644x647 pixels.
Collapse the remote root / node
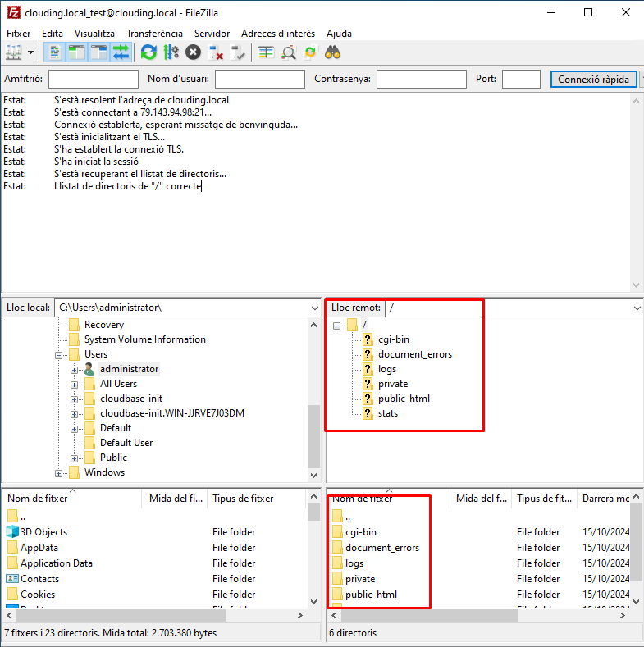(x=337, y=326)
